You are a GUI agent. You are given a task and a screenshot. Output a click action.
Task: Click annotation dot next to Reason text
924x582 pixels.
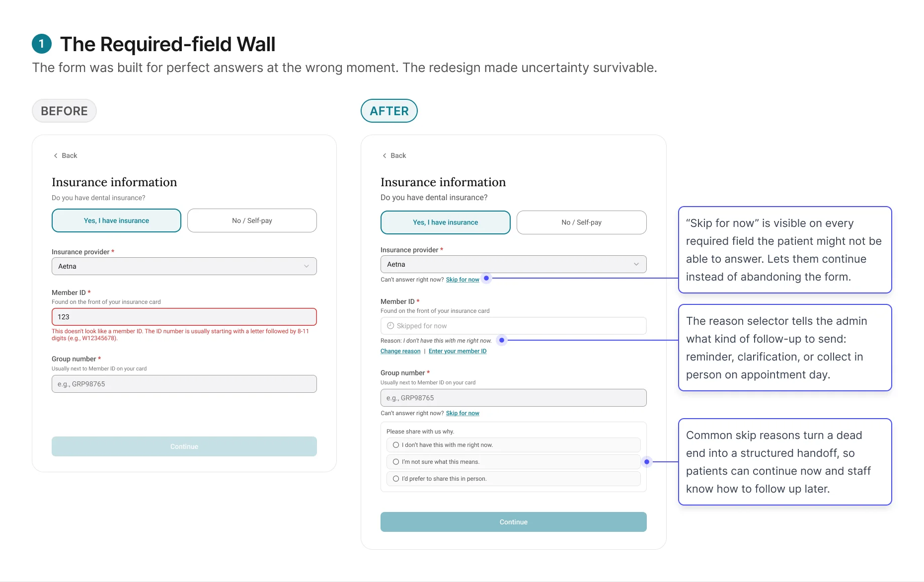(x=502, y=340)
